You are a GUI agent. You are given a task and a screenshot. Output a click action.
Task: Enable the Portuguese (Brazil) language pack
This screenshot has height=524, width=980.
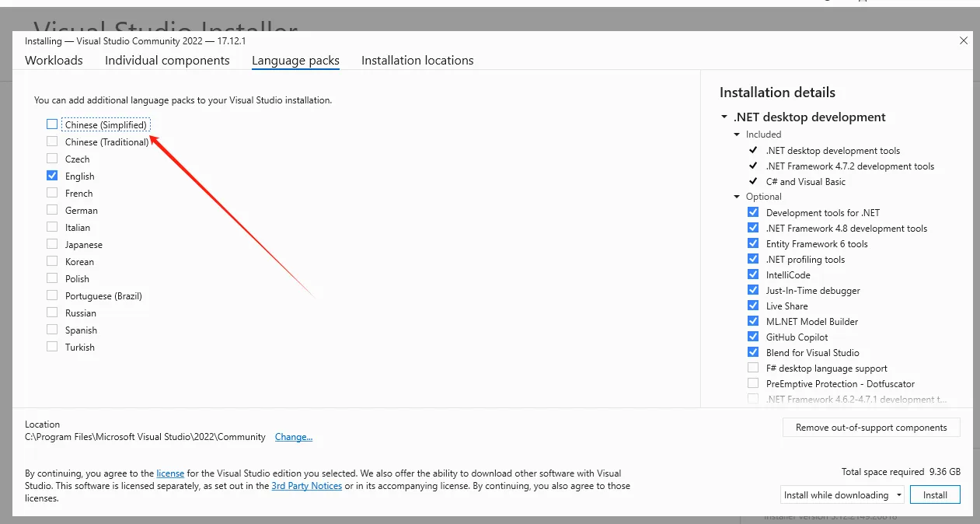(52, 295)
